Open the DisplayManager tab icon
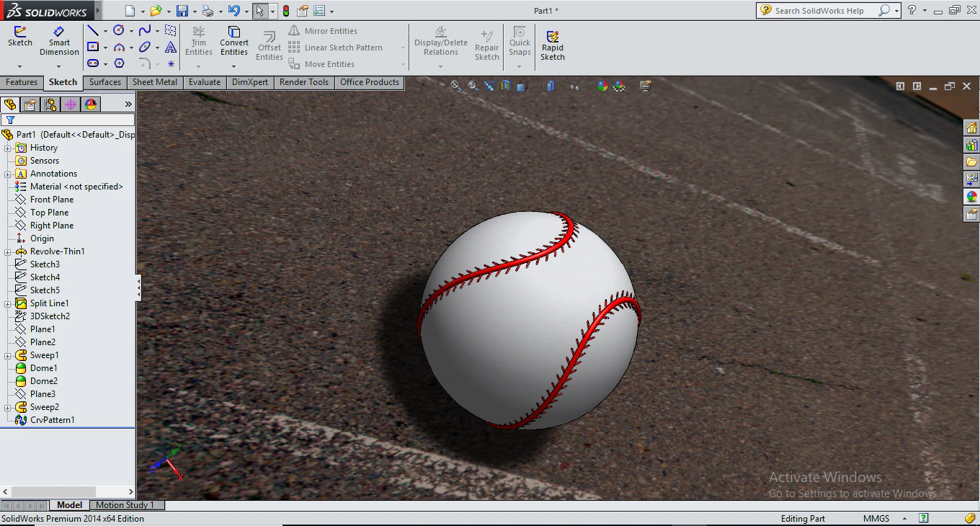980x526 pixels. pyautogui.click(x=91, y=104)
